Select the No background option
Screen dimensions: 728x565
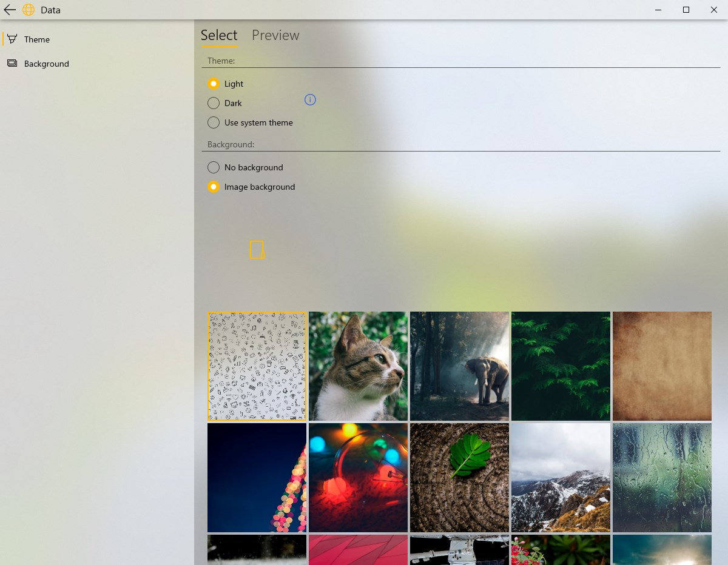245,167
